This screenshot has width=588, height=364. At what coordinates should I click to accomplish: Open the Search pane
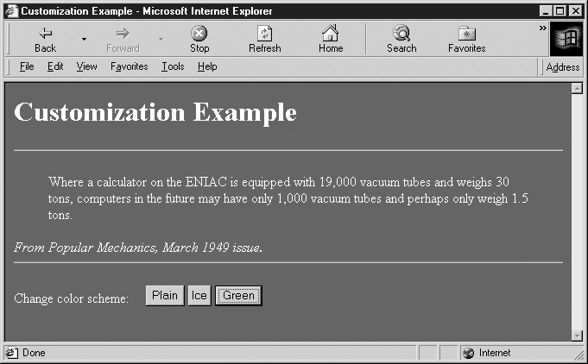point(401,38)
